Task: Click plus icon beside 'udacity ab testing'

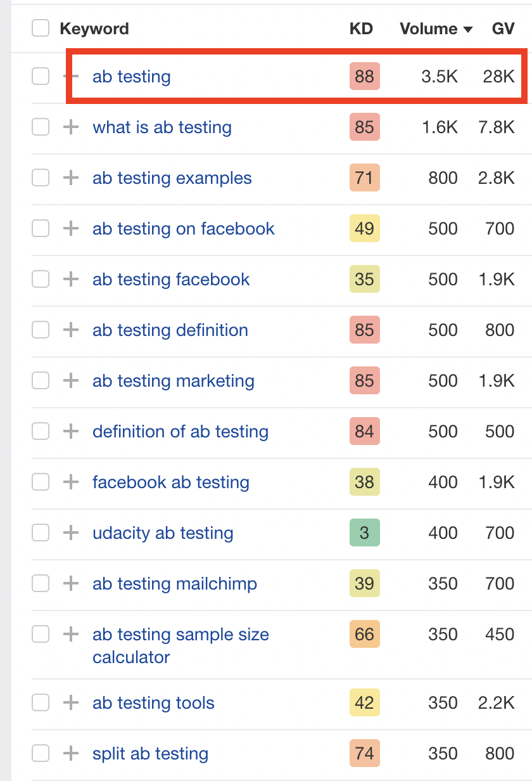Action: [71, 533]
